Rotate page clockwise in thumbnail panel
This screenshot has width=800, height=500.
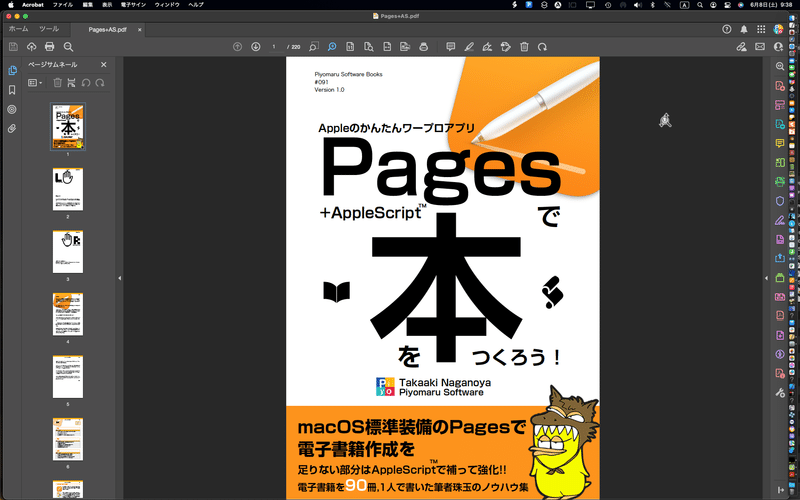[100, 83]
